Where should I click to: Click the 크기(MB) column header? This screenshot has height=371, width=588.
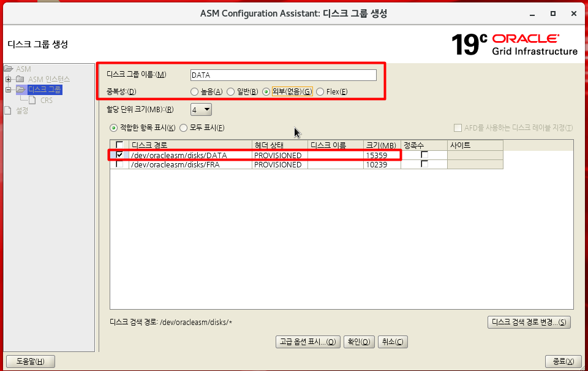pyautogui.click(x=382, y=145)
